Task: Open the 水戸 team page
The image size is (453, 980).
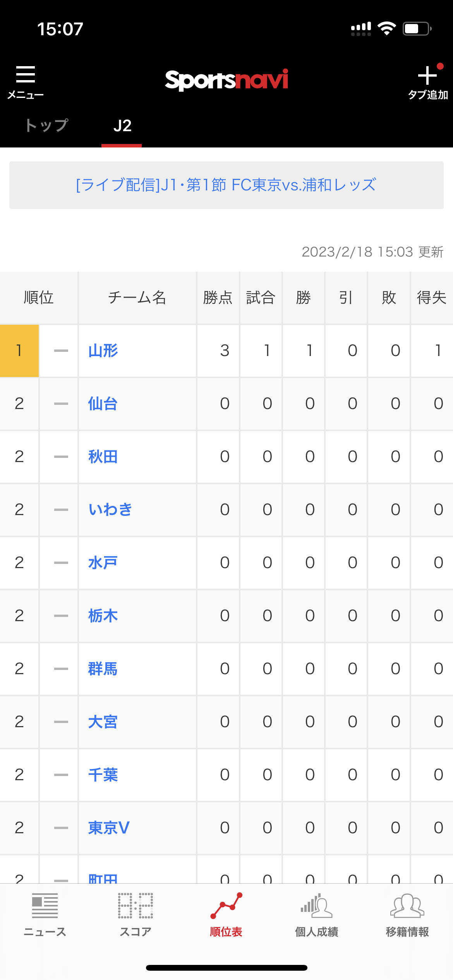Action: 103,563
